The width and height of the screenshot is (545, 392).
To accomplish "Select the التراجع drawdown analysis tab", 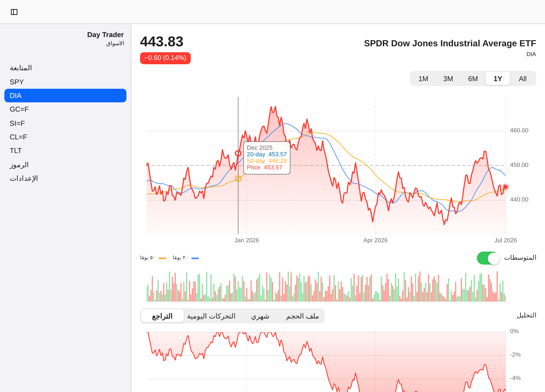I will pos(162,316).
